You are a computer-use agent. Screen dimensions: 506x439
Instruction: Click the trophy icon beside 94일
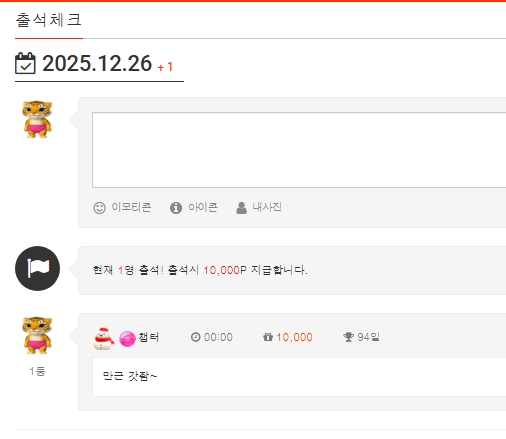(348, 337)
